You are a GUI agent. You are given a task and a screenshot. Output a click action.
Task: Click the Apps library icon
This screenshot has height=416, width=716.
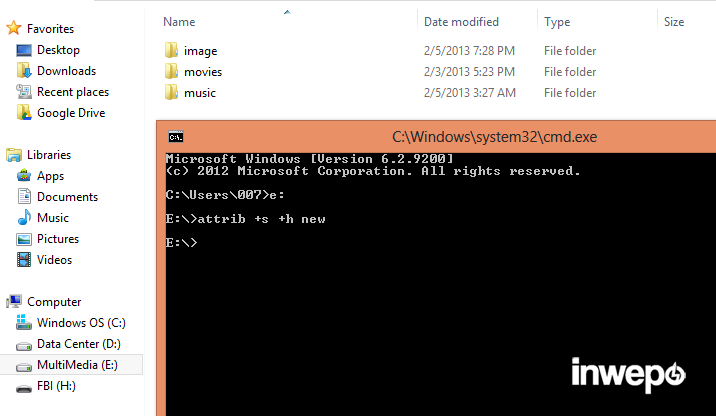pyautogui.click(x=24, y=176)
